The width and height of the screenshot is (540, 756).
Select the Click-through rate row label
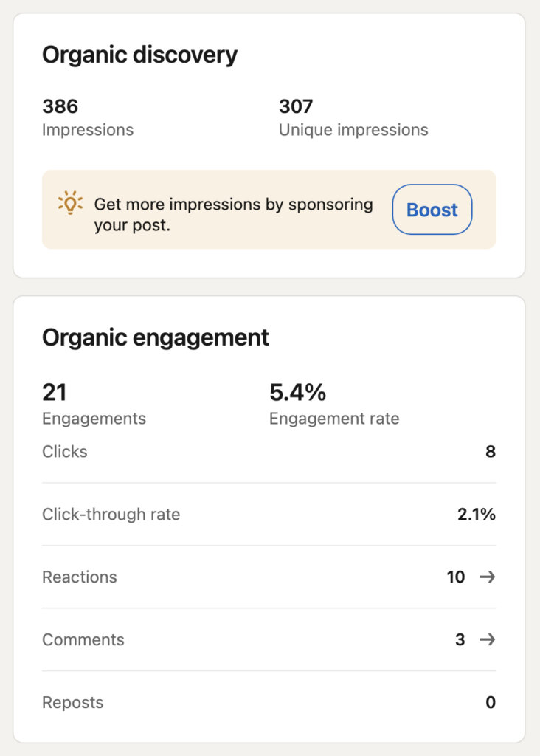click(x=111, y=514)
